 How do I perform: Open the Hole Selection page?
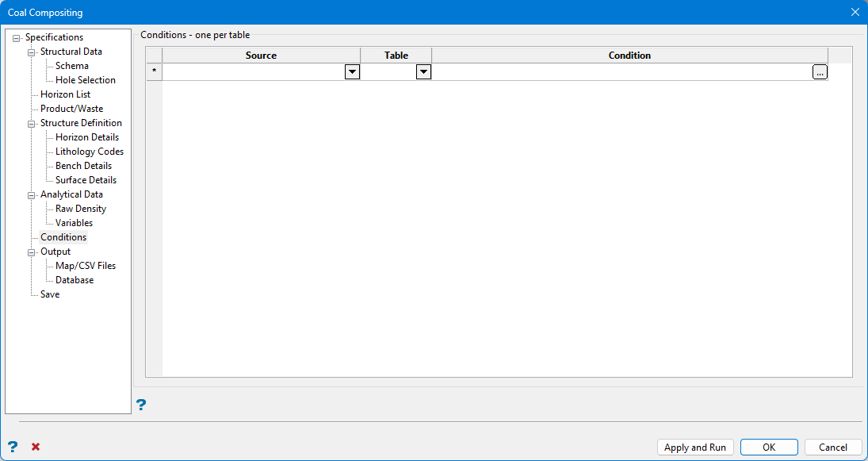86,80
